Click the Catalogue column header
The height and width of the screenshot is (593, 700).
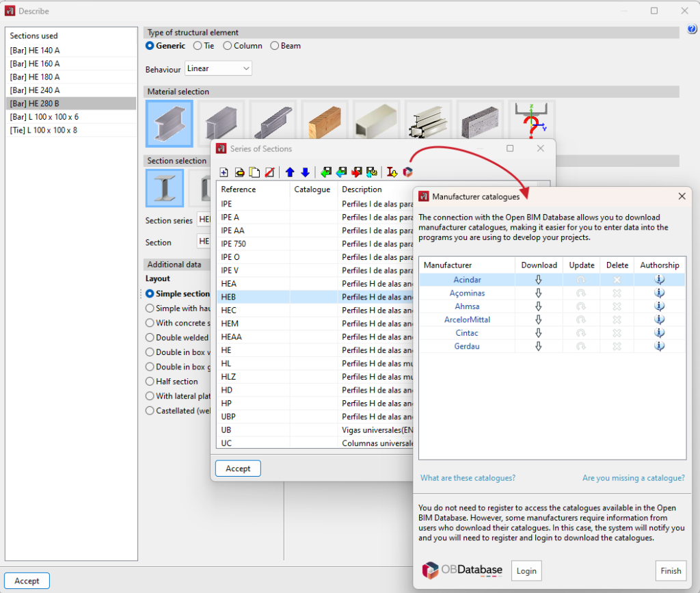point(313,189)
